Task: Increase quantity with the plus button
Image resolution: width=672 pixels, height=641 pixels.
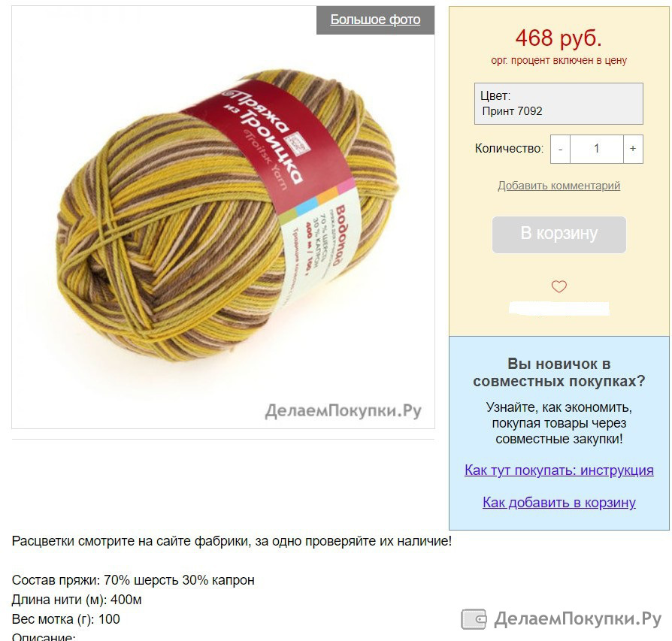Action: point(633,149)
